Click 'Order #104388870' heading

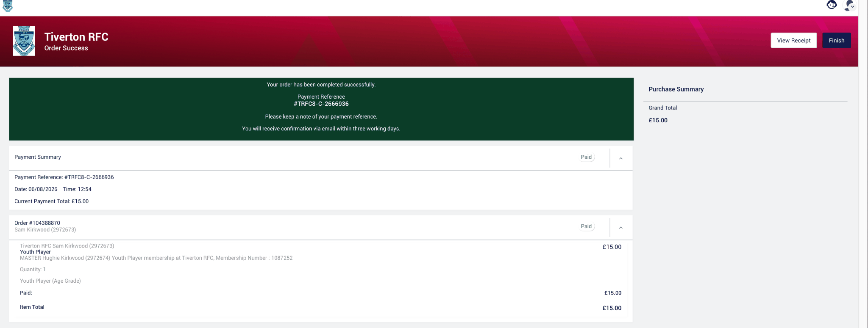[37, 223]
